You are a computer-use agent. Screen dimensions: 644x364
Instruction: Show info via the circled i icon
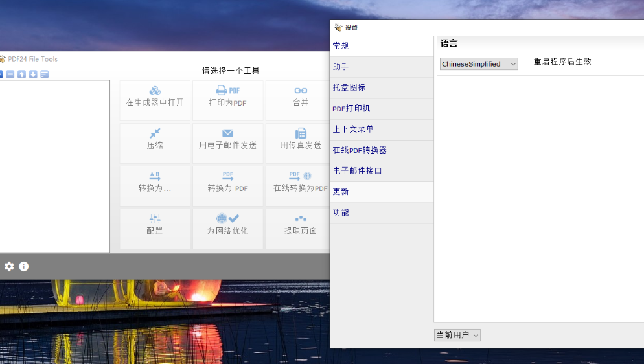point(24,266)
